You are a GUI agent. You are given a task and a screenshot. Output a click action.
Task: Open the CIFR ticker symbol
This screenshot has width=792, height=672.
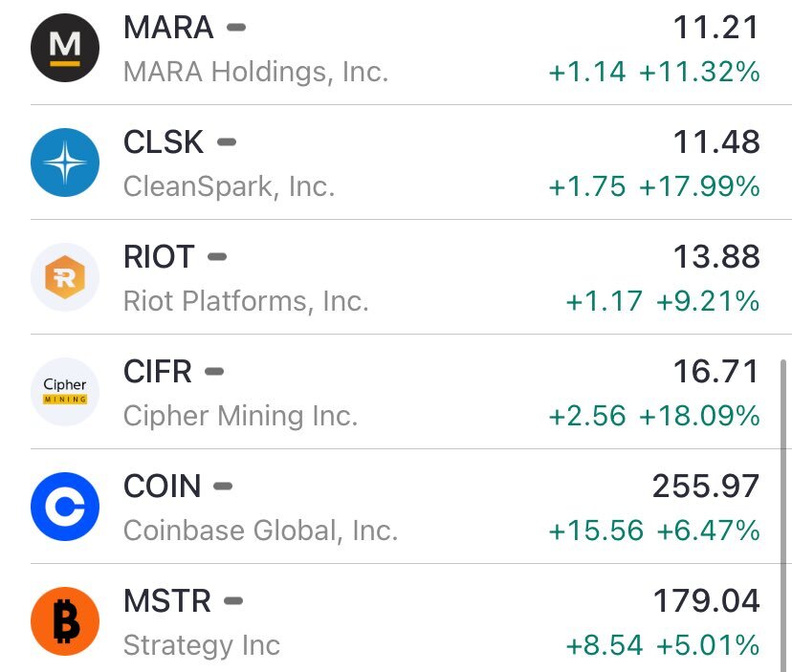point(158,372)
